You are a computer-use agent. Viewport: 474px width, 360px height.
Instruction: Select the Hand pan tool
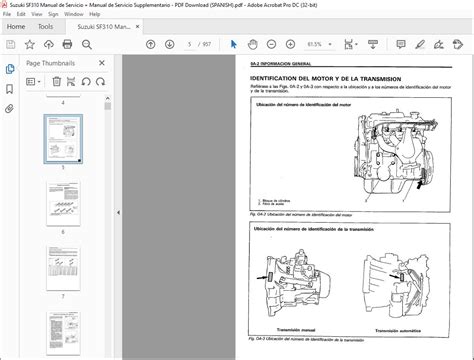pos(253,44)
